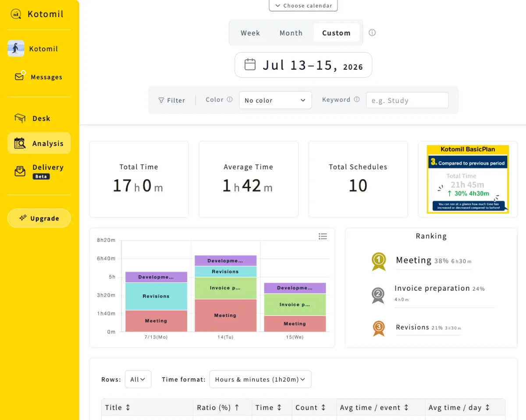Click the Meeting 38% ranking entry
Viewport: 526px width, 420px height.
pos(434,261)
